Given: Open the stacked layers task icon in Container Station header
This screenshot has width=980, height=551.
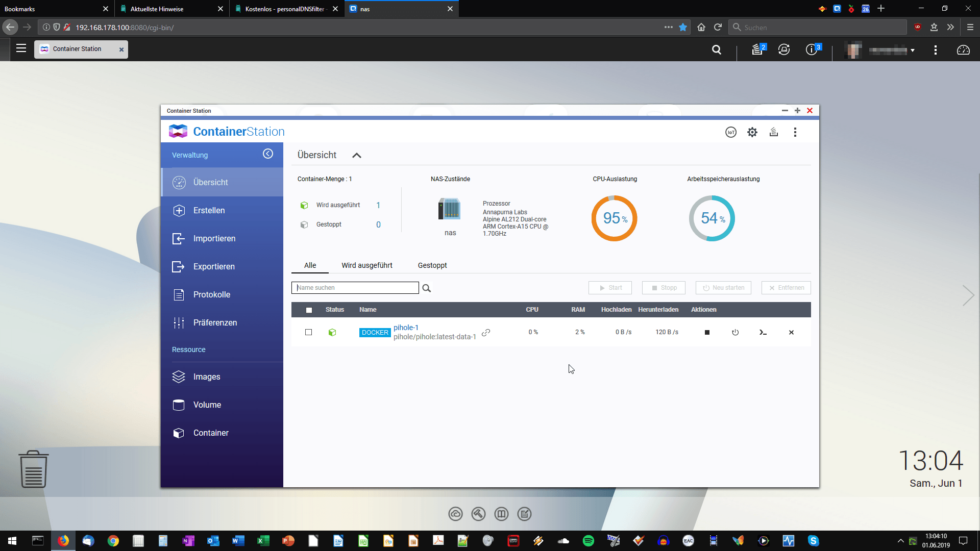Looking at the screenshot, I should [774, 132].
